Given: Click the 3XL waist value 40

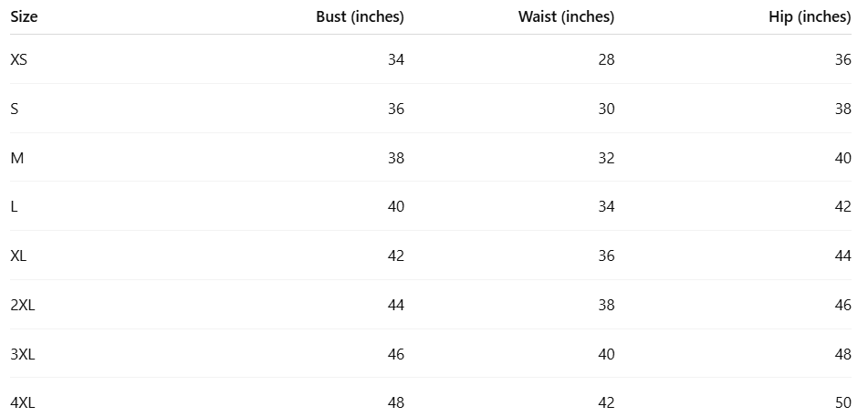Looking at the screenshot, I should click(x=606, y=353).
